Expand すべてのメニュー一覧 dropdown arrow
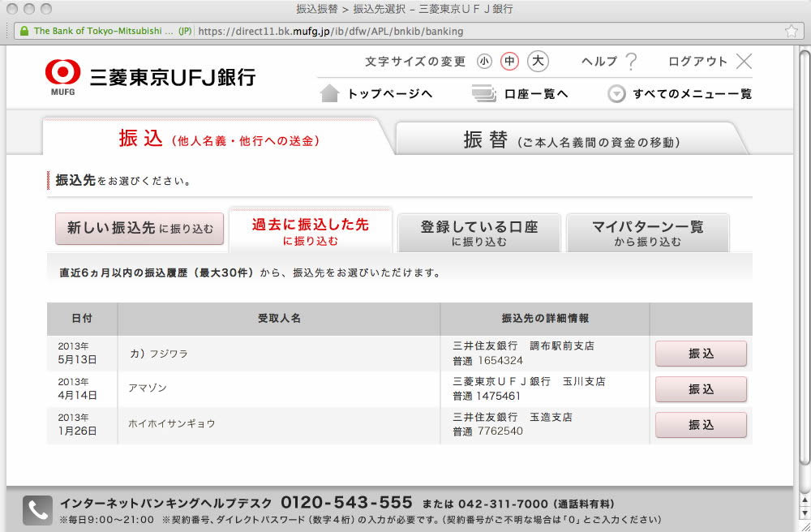 pyautogui.click(x=617, y=94)
